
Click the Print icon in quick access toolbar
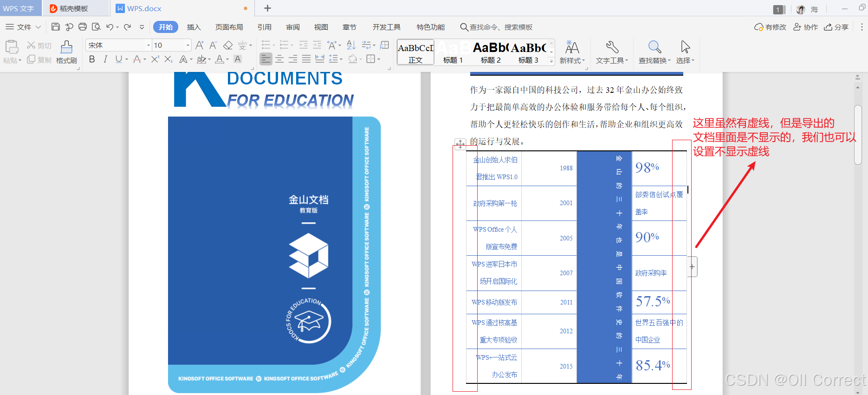(83, 27)
